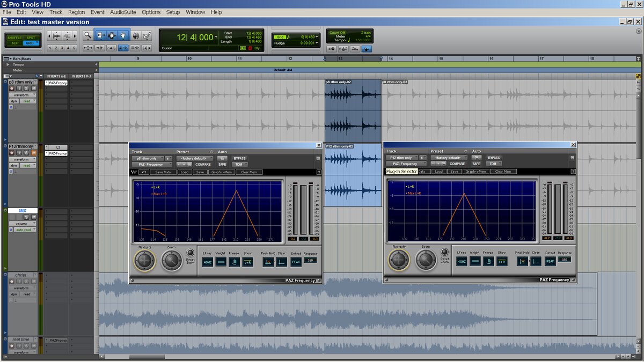This screenshot has height=362, width=644.
Task: Click undo arrow in left PAZ plugin toolbar
Action: (x=143, y=172)
